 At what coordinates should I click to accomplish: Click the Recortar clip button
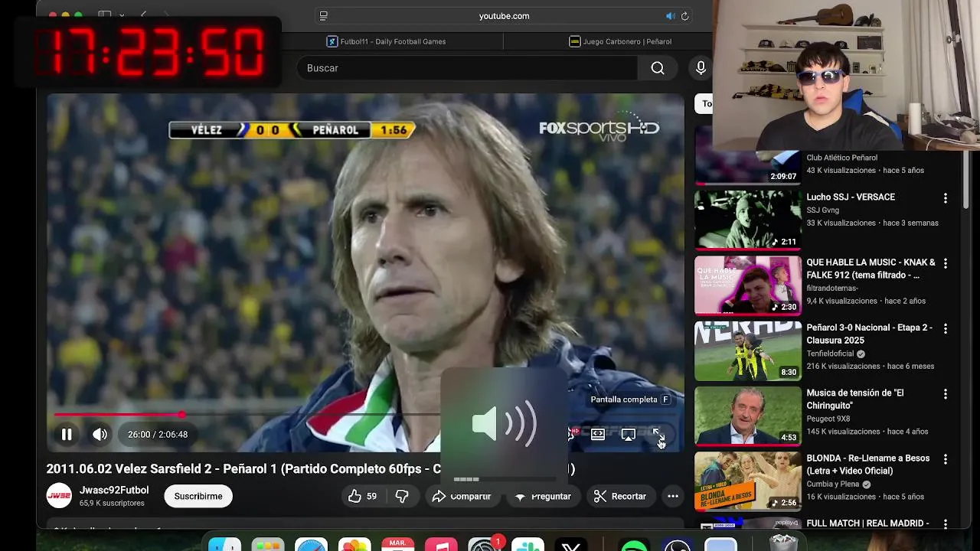620,496
